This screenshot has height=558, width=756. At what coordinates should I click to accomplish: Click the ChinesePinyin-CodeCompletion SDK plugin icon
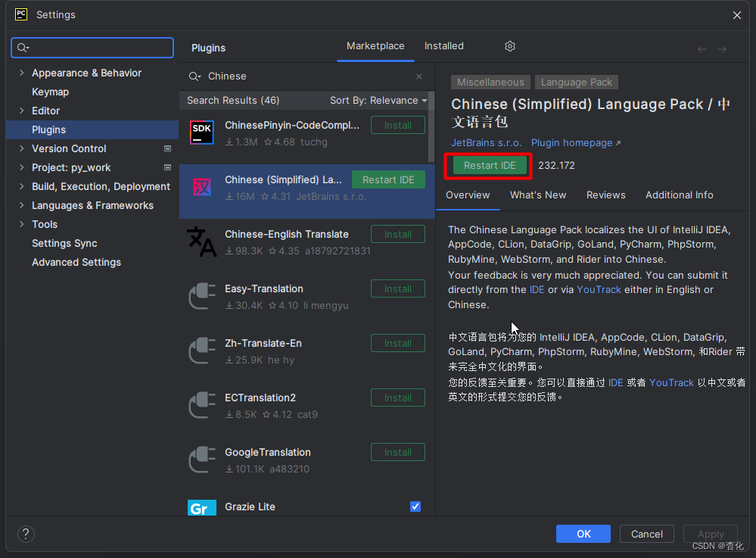click(x=201, y=132)
